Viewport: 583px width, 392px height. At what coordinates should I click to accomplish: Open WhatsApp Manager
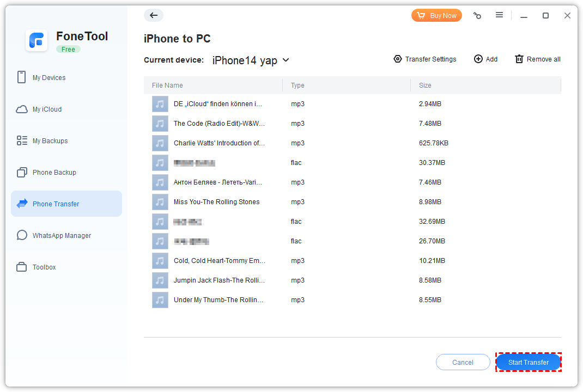pos(62,236)
